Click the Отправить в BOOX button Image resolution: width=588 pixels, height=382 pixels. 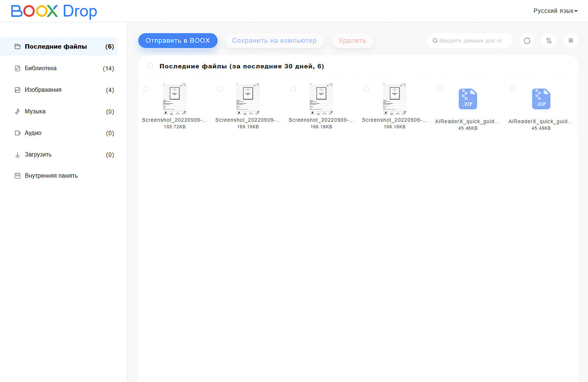point(178,41)
